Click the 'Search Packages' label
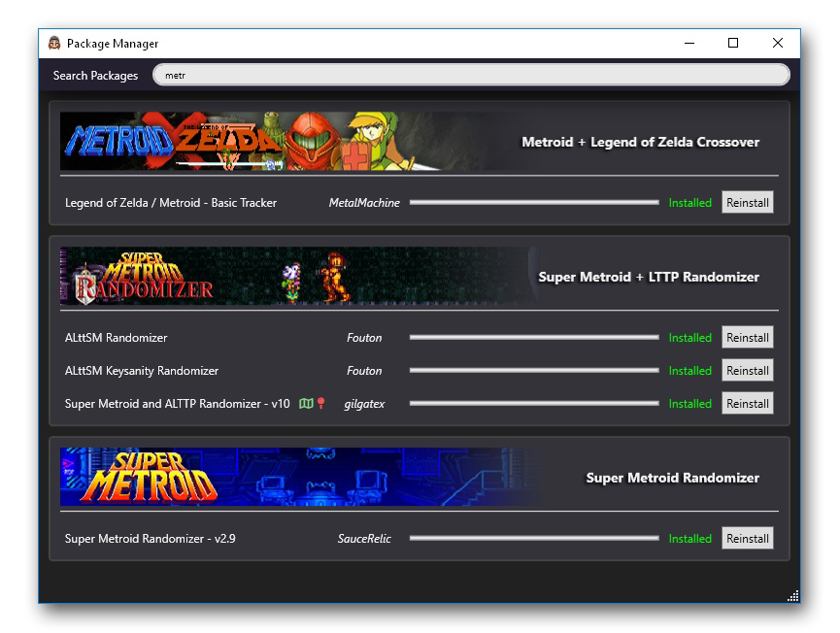 coord(95,76)
